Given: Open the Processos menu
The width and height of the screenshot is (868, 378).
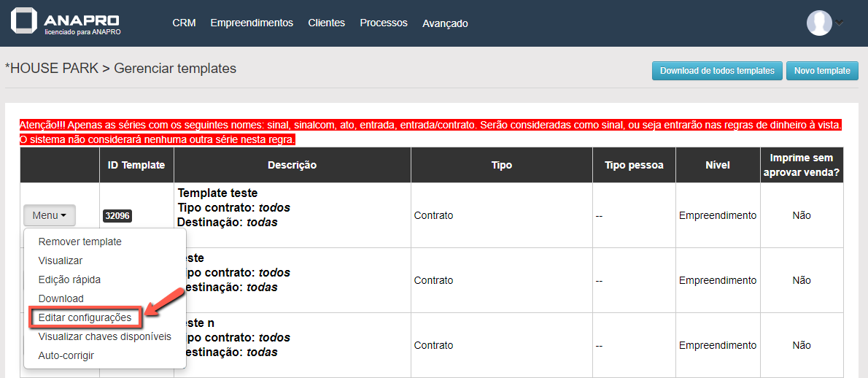Looking at the screenshot, I should point(384,23).
